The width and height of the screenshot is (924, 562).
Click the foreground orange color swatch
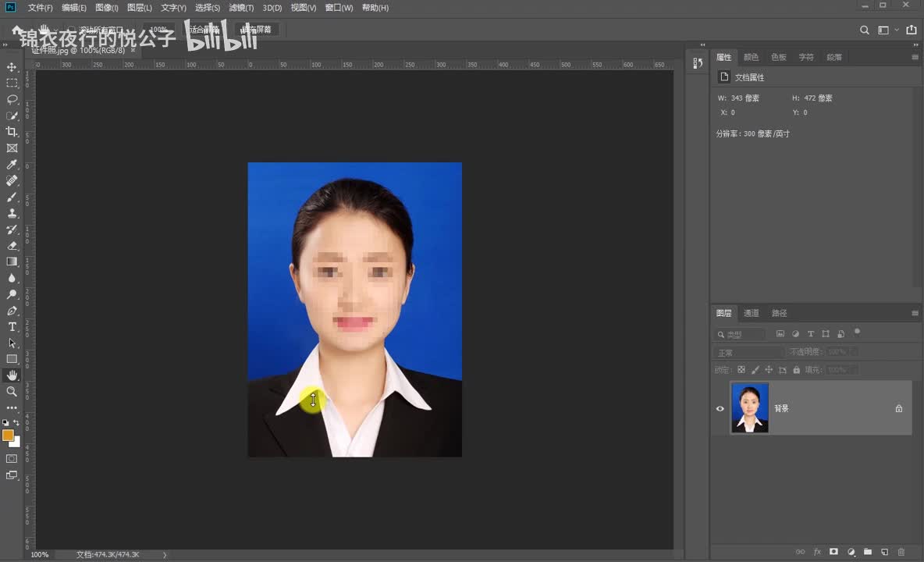tap(8, 436)
